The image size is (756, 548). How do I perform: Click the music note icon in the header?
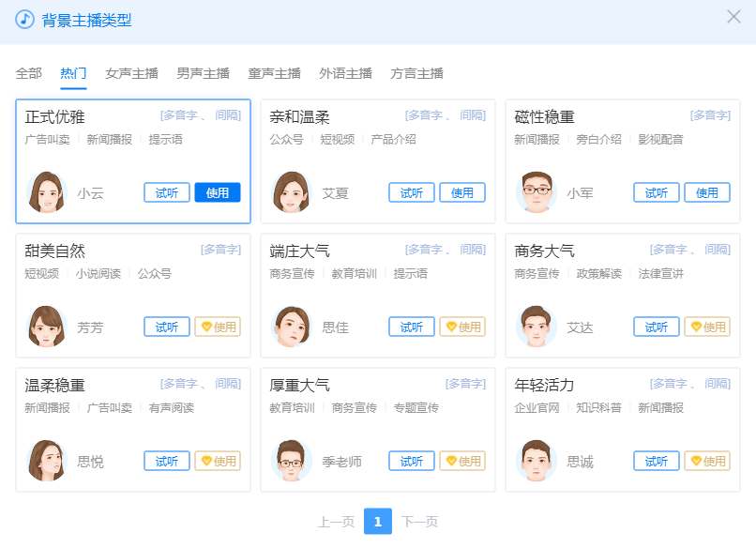coord(24,20)
